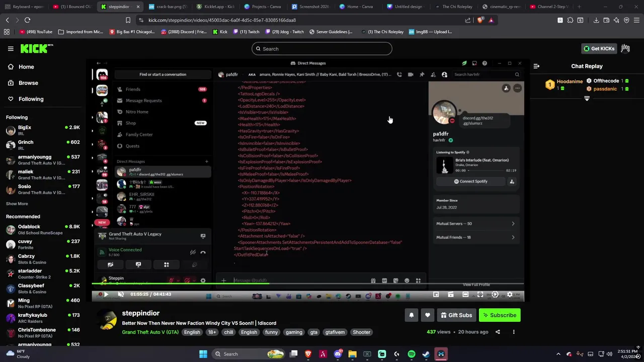Click steppindior's channel avatar below the video
The image size is (644, 362).
pos(107,320)
